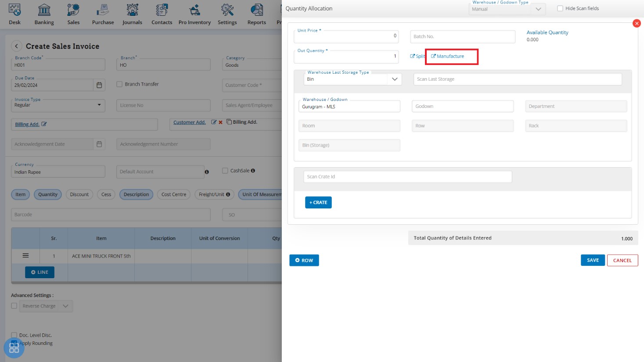Focus the Batch No. field
The height and width of the screenshot is (362, 644).
[x=463, y=36]
